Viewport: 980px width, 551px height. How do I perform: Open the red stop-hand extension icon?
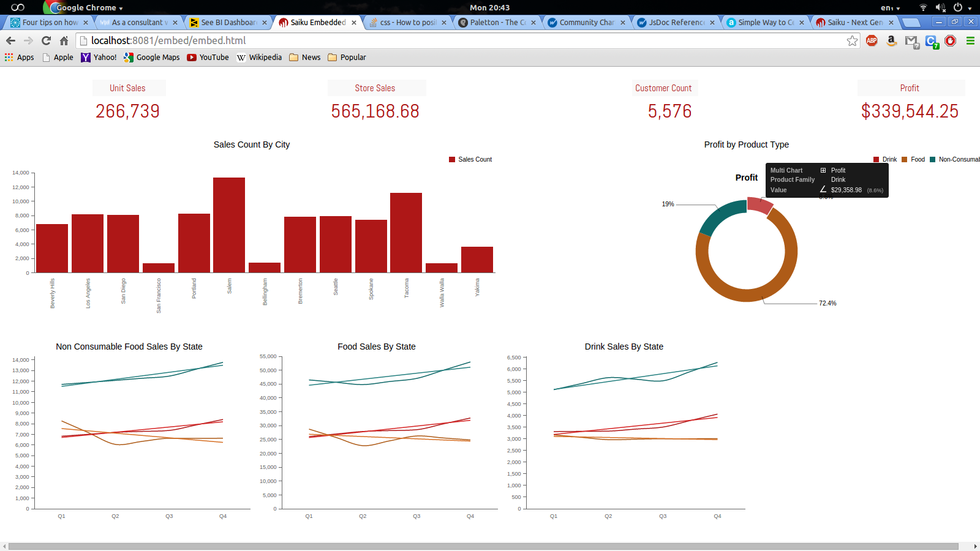click(951, 40)
